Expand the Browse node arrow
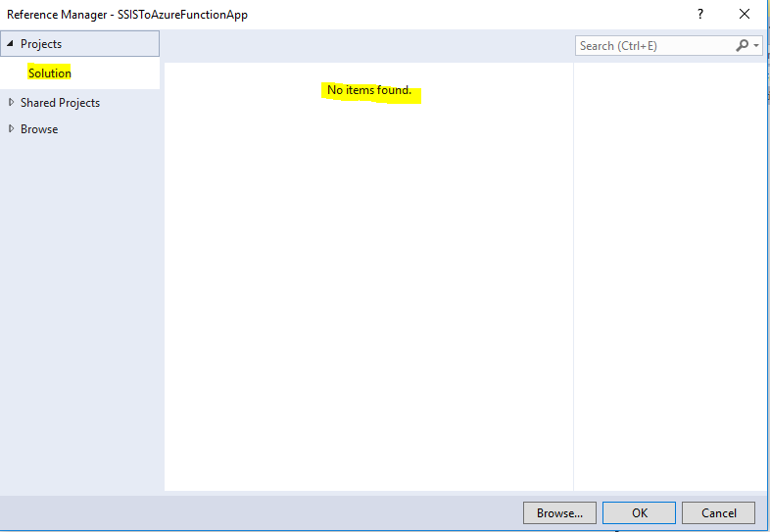Viewport: 770px width, 532px height. 11,128
